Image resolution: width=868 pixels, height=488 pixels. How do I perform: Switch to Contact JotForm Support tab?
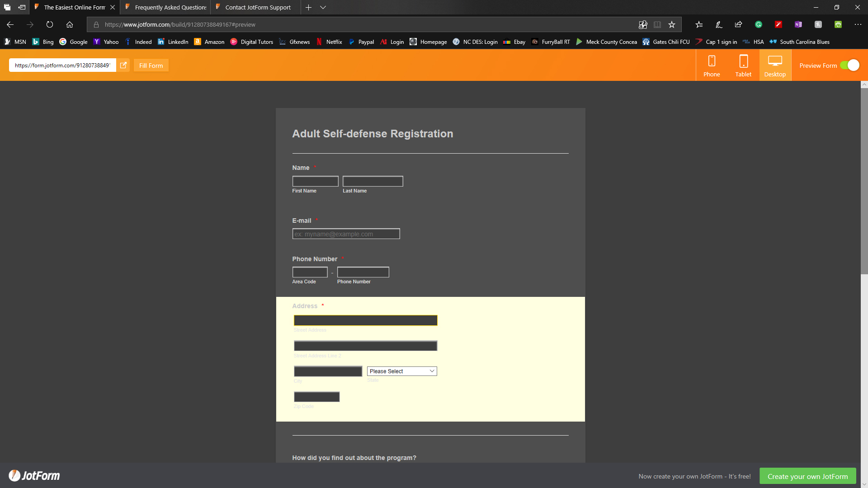coord(256,7)
